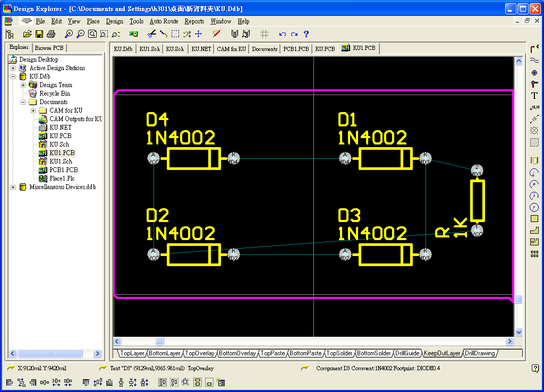Select the Place Via tool

(534, 72)
